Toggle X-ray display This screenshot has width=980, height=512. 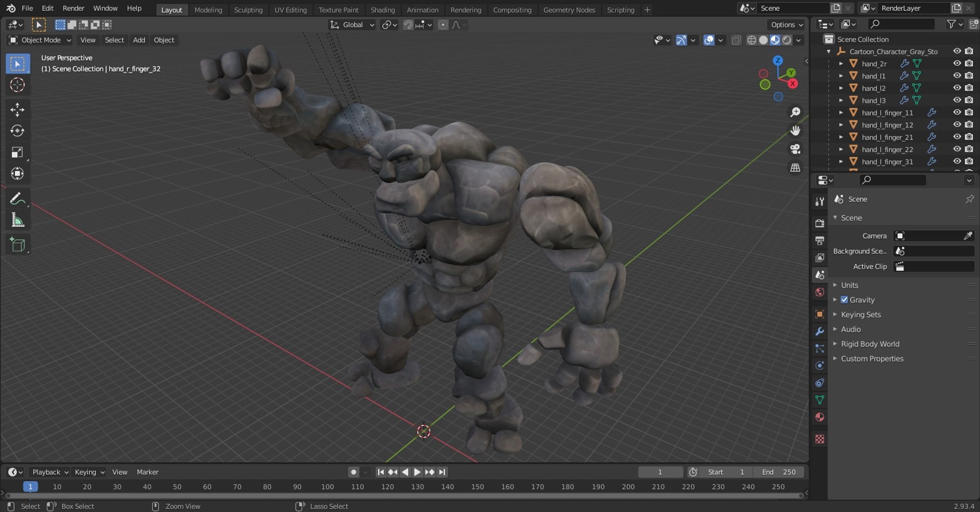click(736, 40)
